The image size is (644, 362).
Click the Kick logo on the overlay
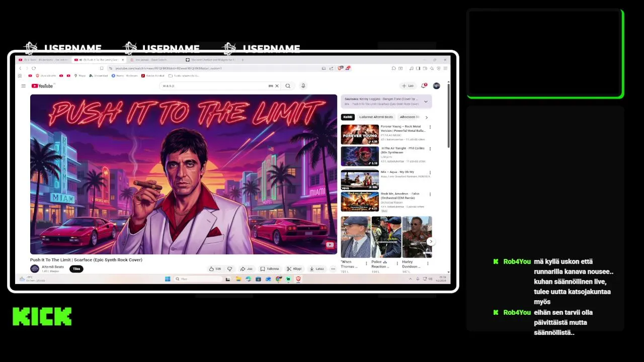click(42, 317)
